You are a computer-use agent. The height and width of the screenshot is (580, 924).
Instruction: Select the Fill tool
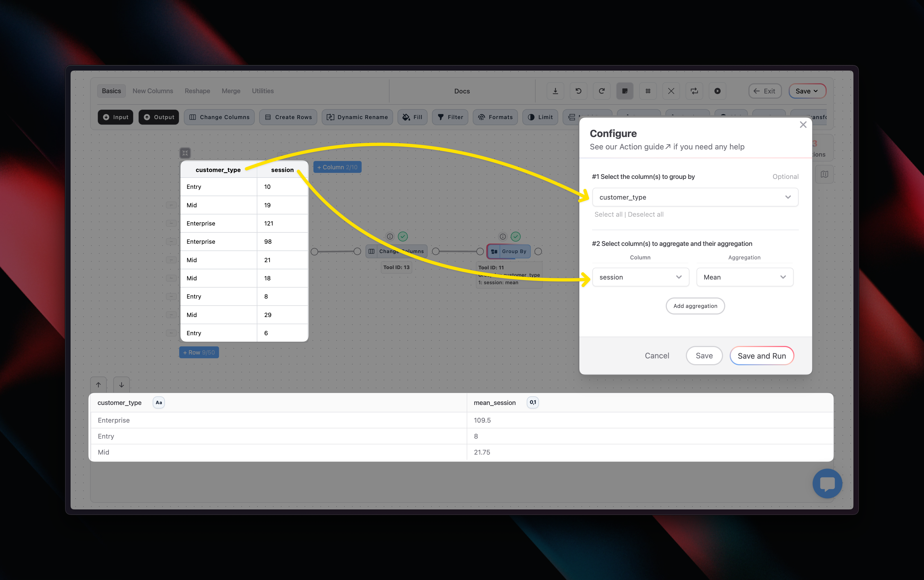[412, 117]
